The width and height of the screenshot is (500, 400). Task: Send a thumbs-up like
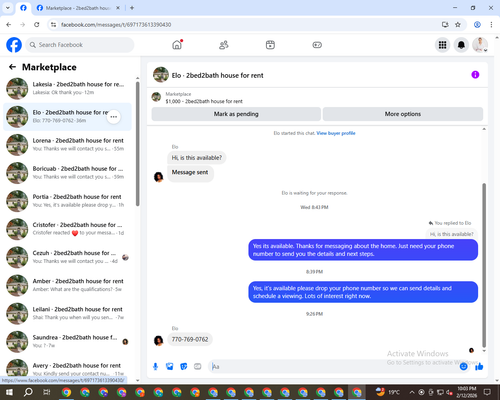tap(479, 367)
